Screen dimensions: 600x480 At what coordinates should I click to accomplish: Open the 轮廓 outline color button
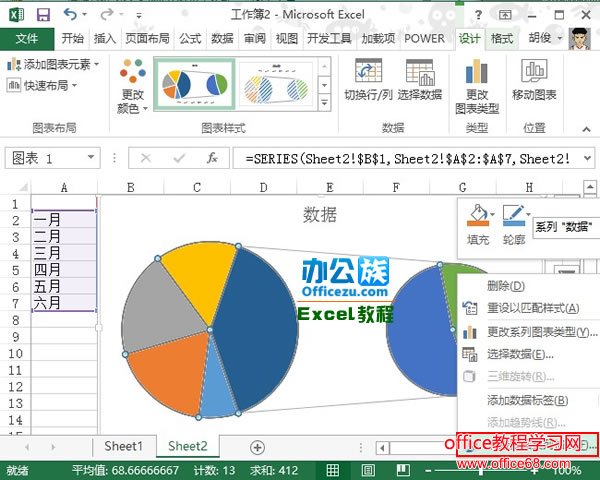pyautogui.click(x=514, y=225)
